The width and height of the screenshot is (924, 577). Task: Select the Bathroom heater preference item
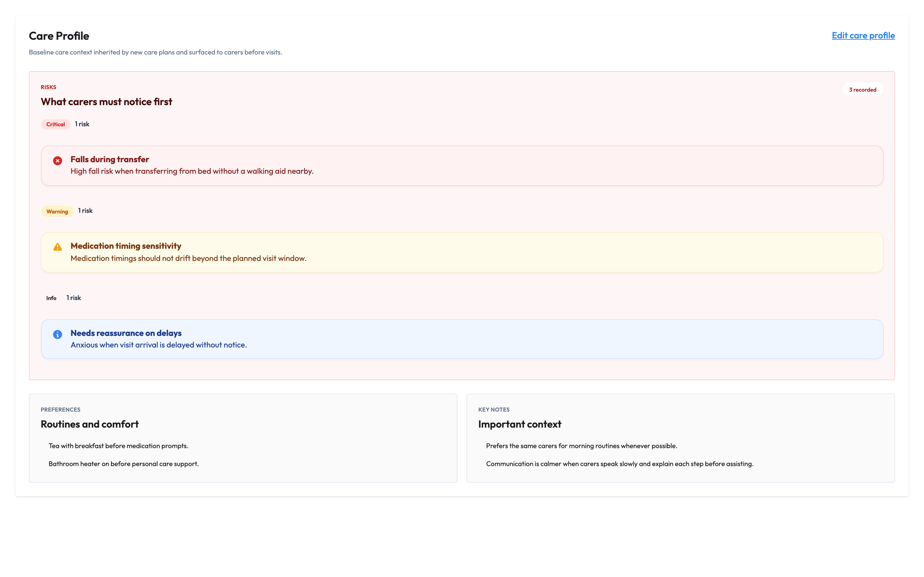[x=124, y=464]
